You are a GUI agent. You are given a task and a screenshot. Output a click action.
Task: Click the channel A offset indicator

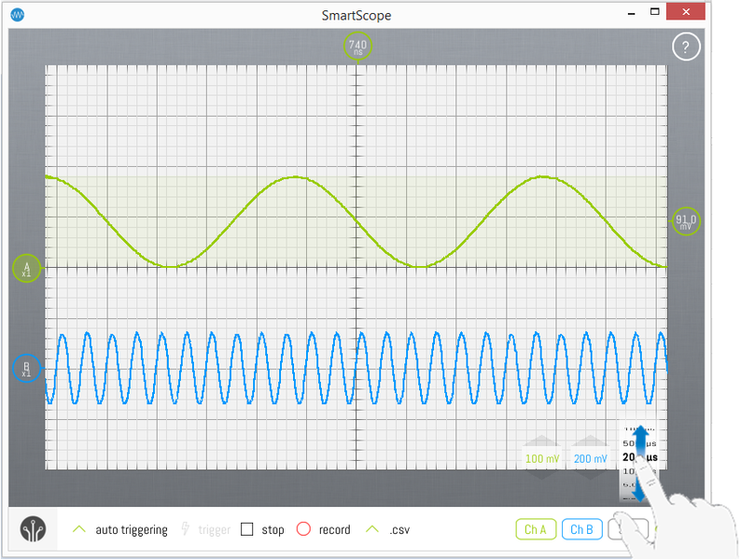tap(26, 269)
